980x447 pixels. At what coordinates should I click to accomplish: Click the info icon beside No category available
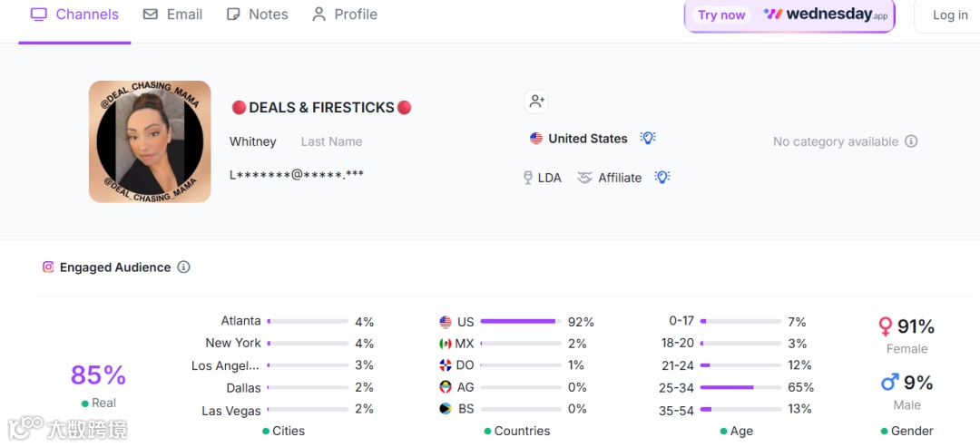911,141
